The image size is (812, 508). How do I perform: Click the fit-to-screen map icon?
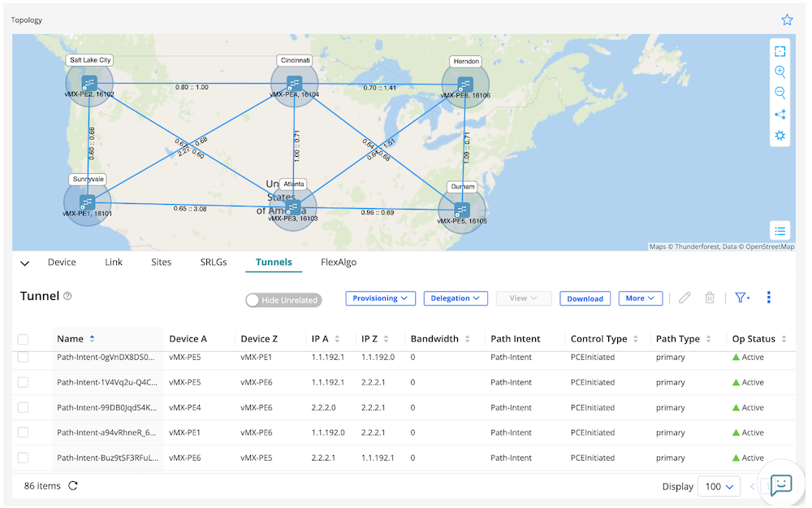click(780, 51)
